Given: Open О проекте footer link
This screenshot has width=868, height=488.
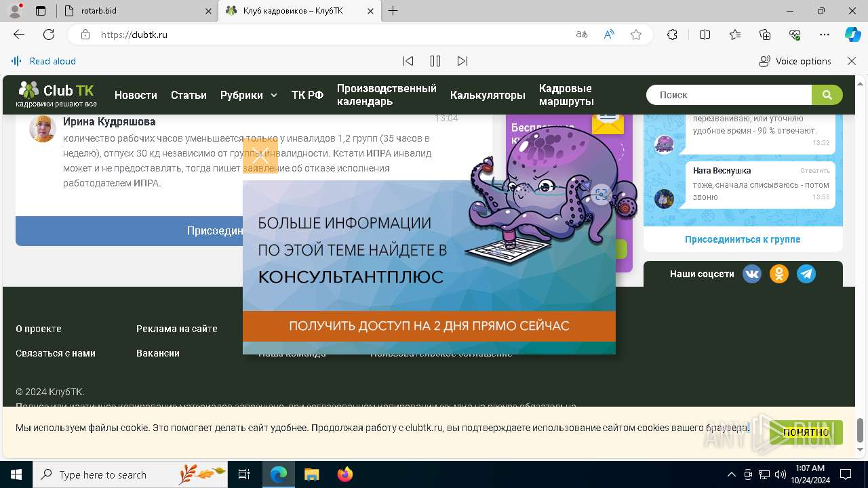Looking at the screenshot, I should pyautogui.click(x=39, y=329).
